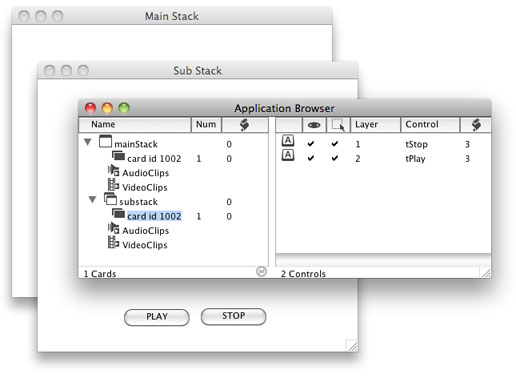Click layer value 1 in tStop row
The height and width of the screenshot is (378, 516).
(358, 144)
